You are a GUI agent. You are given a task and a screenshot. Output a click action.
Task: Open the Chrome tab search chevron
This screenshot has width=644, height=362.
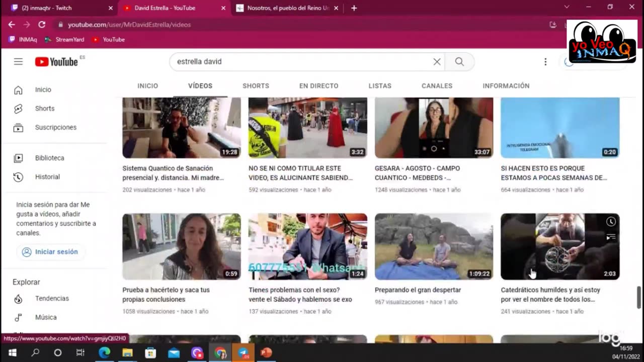[x=567, y=7]
